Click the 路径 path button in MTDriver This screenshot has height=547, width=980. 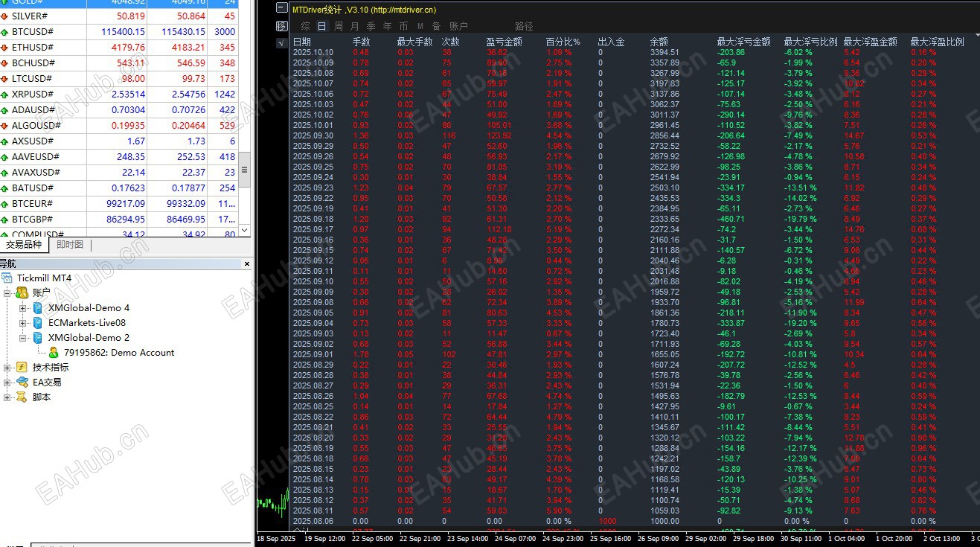(x=524, y=26)
